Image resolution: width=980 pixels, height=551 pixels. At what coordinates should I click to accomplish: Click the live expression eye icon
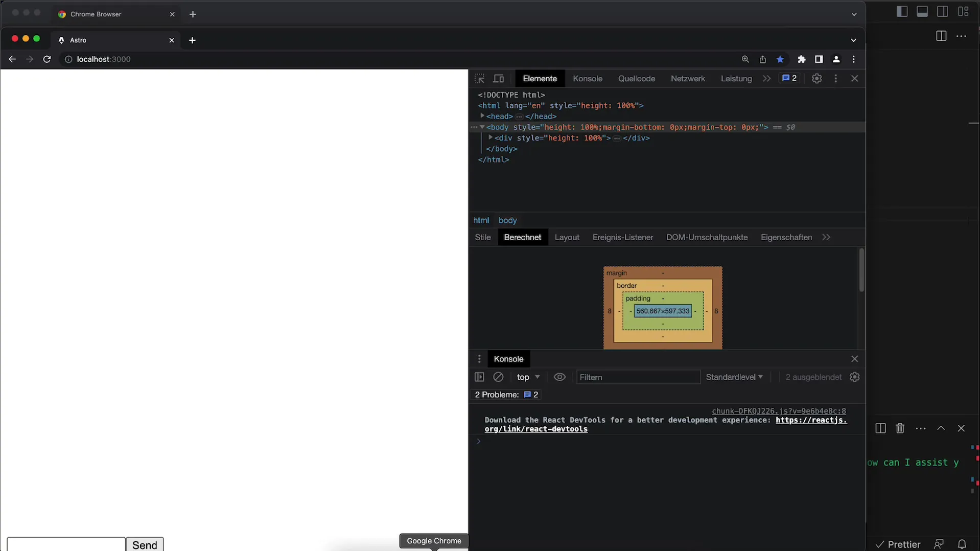(x=560, y=377)
